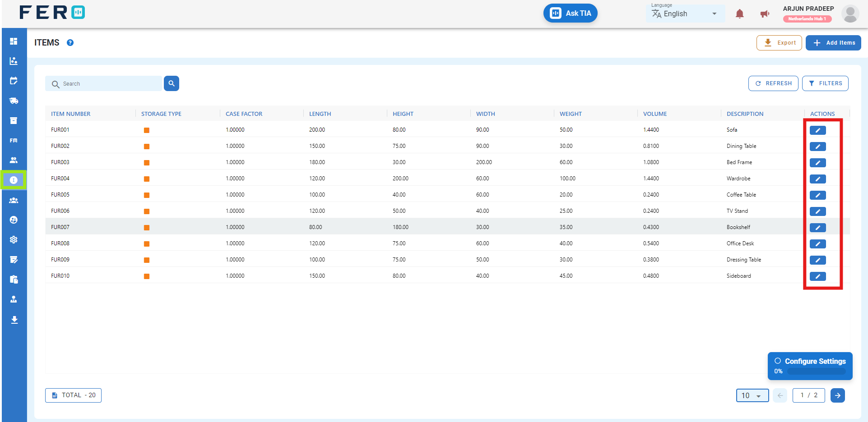
Task: Open the download icon in the sidebar
Action: (x=14, y=320)
